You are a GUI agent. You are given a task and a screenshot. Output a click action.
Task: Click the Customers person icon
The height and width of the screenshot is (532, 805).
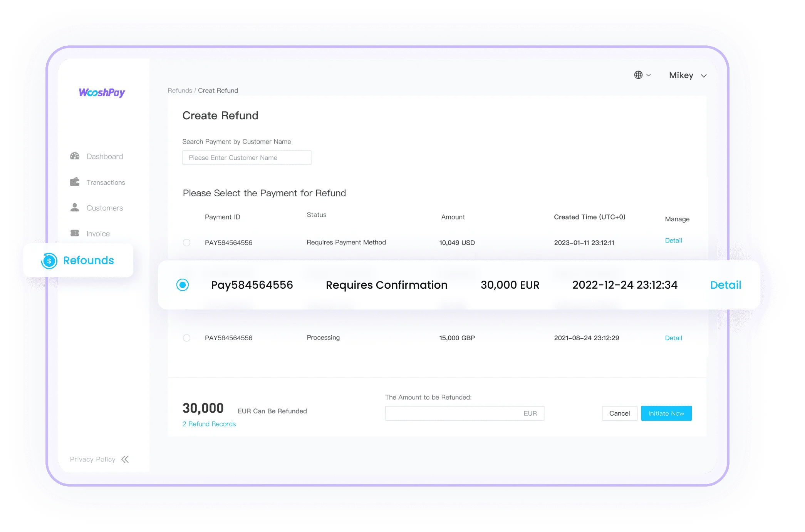pos(75,208)
